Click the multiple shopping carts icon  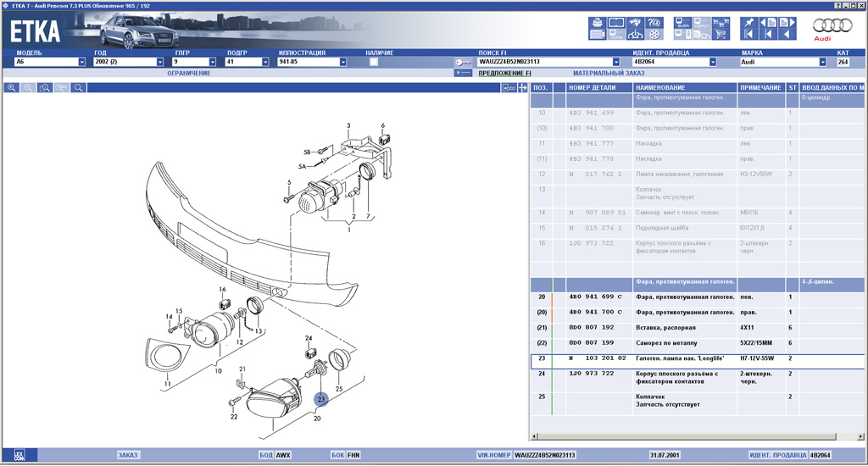tap(721, 23)
